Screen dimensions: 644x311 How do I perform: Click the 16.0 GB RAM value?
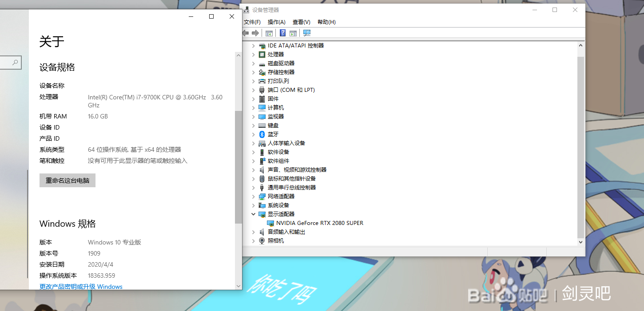pos(98,116)
